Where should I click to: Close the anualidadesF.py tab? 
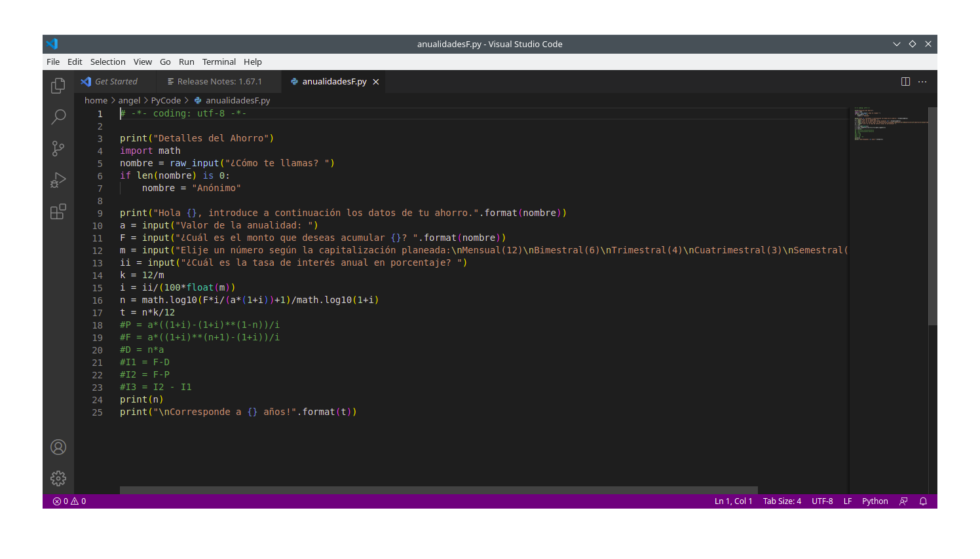tap(376, 82)
